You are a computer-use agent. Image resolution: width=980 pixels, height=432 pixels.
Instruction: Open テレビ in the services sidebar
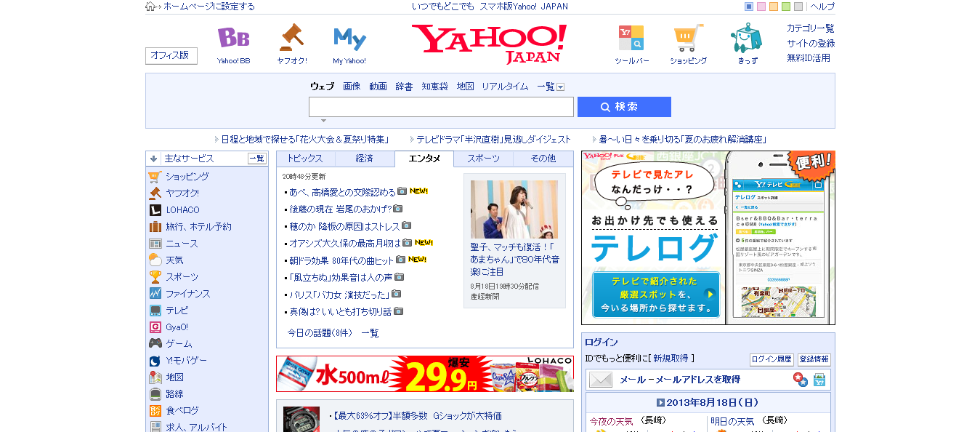[x=177, y=311]
